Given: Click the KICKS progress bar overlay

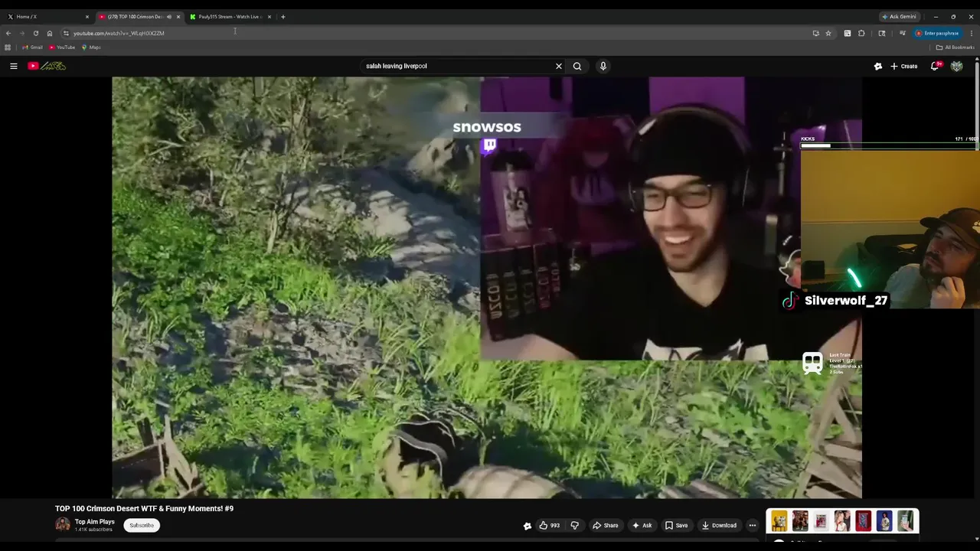Looking at the screenshot, I should [888, 145].
